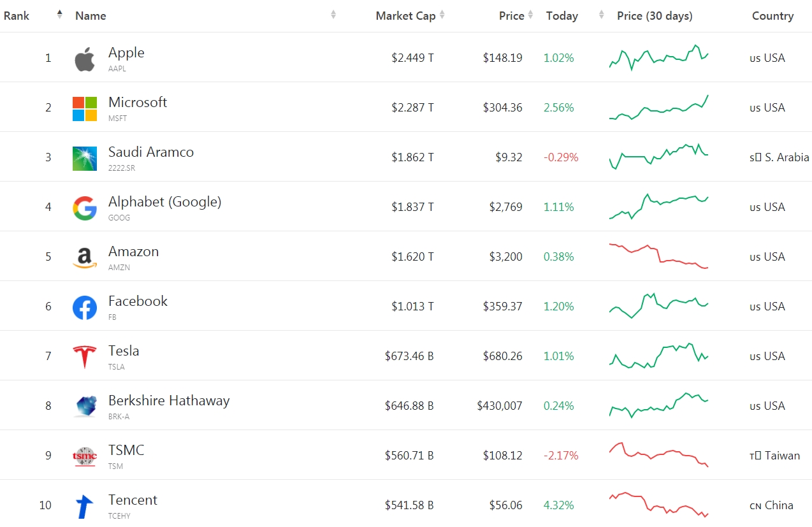Click Saudi Aramco's 30-day price chart
The height and width of the screenshot is (527, 812).
coord(659,156)
